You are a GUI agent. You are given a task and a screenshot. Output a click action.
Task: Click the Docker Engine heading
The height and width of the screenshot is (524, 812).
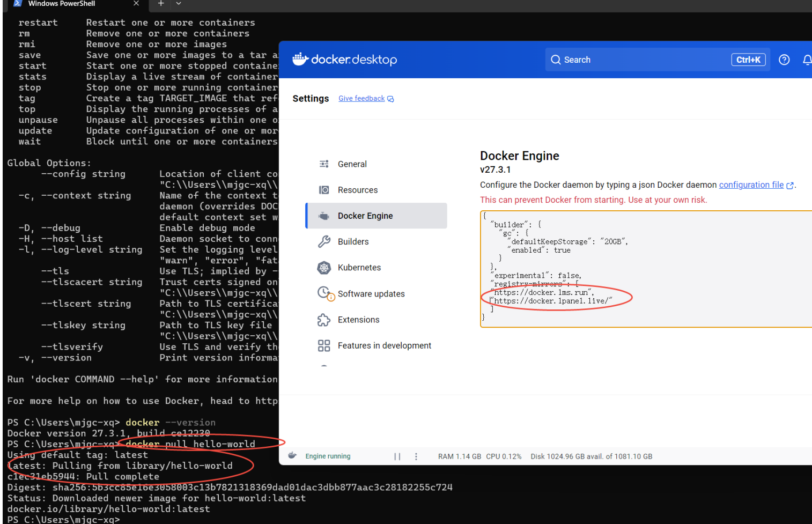[x=519, y=156]
